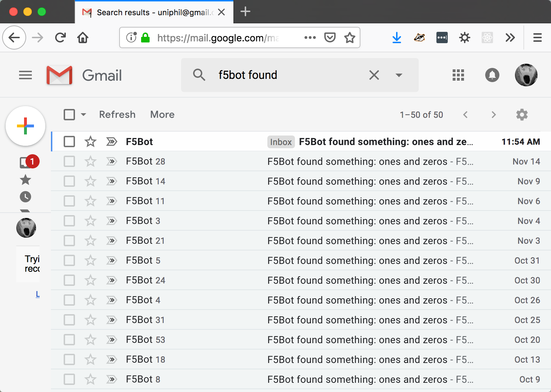The height and width of the screenshot is (392, 551).
Task: Clear the search query with X
Action: pyautogui.click(x=374, y=75)
